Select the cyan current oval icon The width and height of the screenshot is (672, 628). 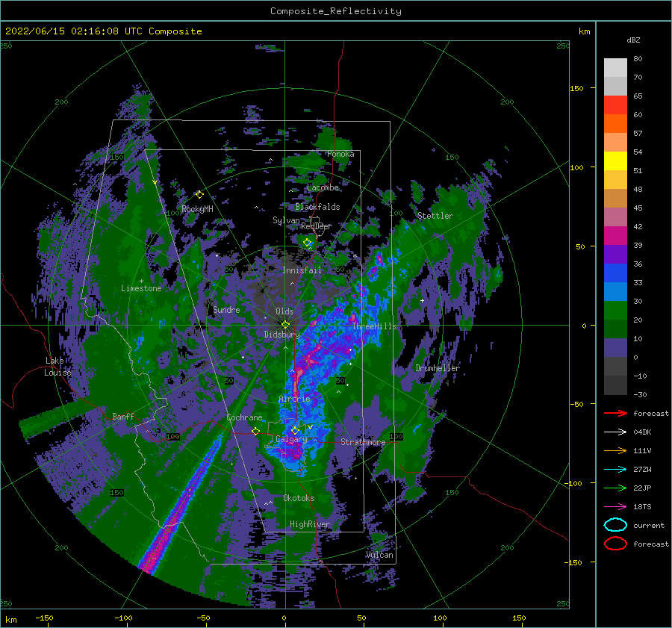[x=615, y=525]
